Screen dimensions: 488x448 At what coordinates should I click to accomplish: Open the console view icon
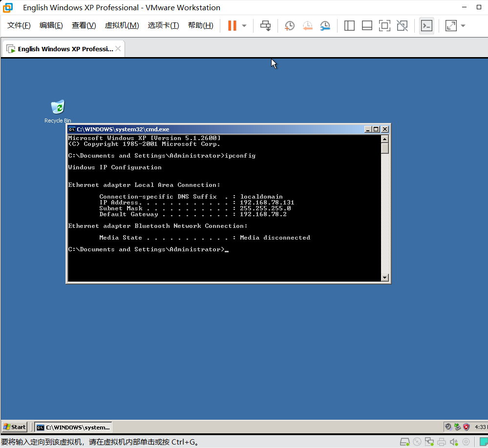coord(426,25)
